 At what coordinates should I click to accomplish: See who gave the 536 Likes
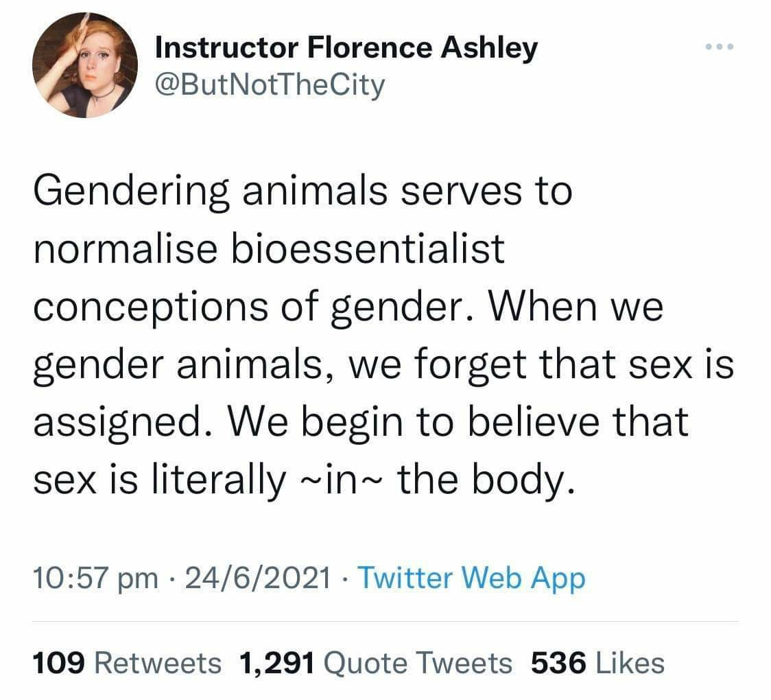597,663
